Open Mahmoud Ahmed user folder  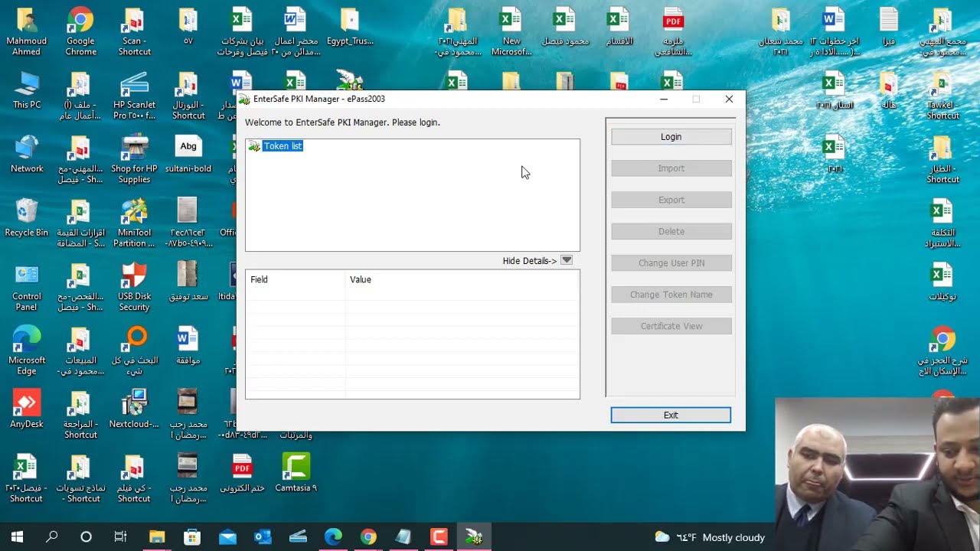coord(27,32)
